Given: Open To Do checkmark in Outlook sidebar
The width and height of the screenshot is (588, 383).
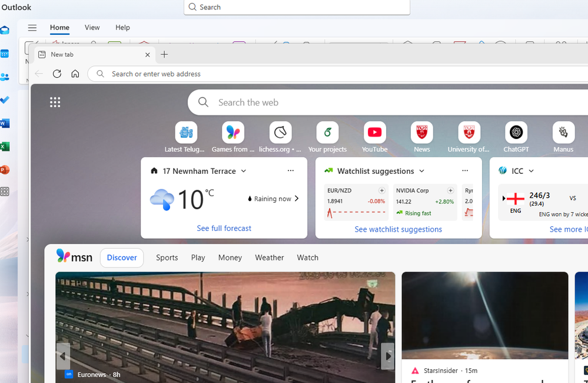Looking at the screenshot, I should pyautogui.click(x=5, y=100).
